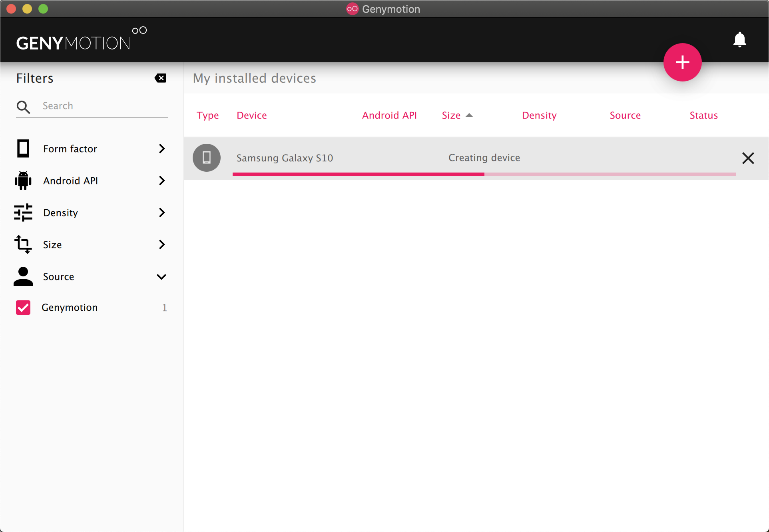Click the Android API robot icon
The height and width of the screenshot is (532, 769).
click(23, 181)
